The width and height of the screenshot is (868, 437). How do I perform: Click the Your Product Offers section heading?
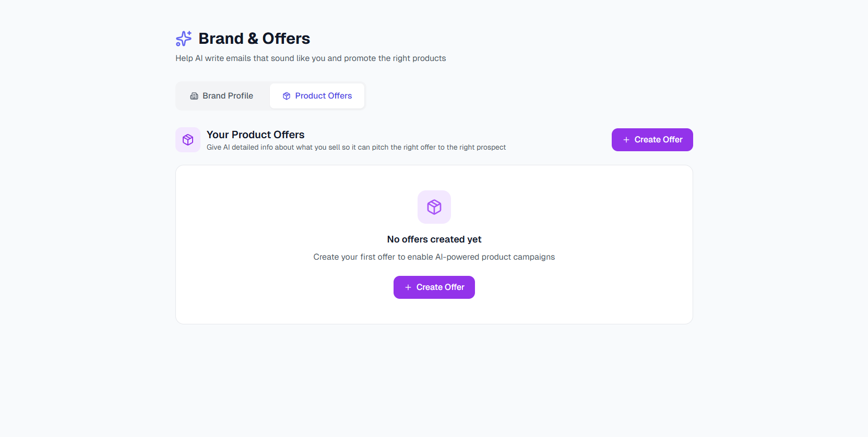(255, 135)
